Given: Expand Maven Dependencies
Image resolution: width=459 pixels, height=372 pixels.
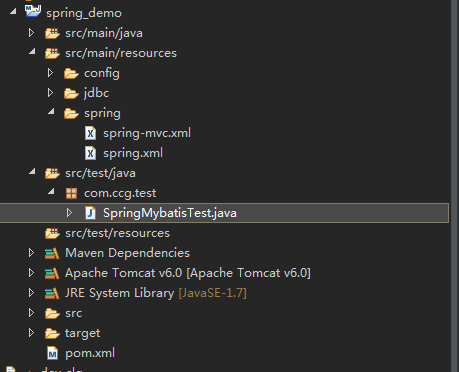Looking at the screenshot, I should tap(31, 253).
